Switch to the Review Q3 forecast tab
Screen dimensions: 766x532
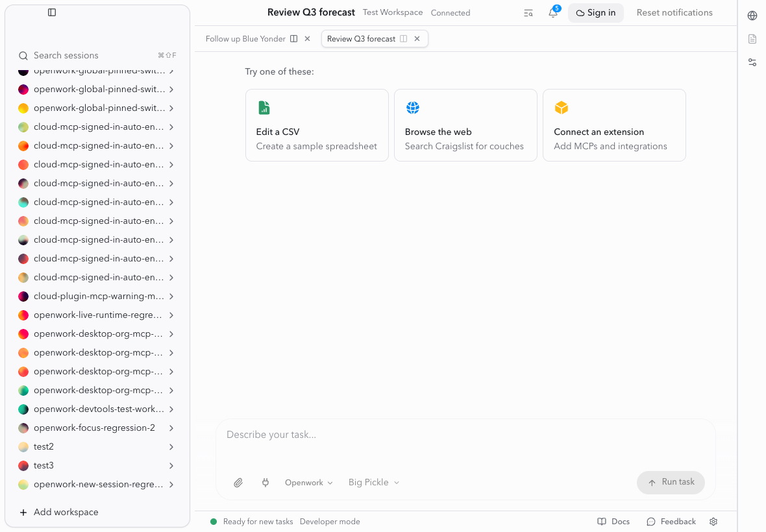click(361, 38)
